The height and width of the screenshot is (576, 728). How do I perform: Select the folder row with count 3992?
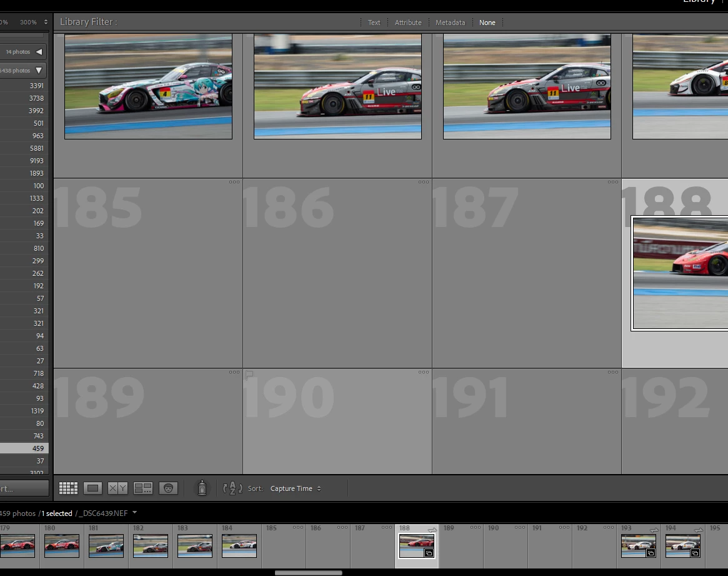24,111
